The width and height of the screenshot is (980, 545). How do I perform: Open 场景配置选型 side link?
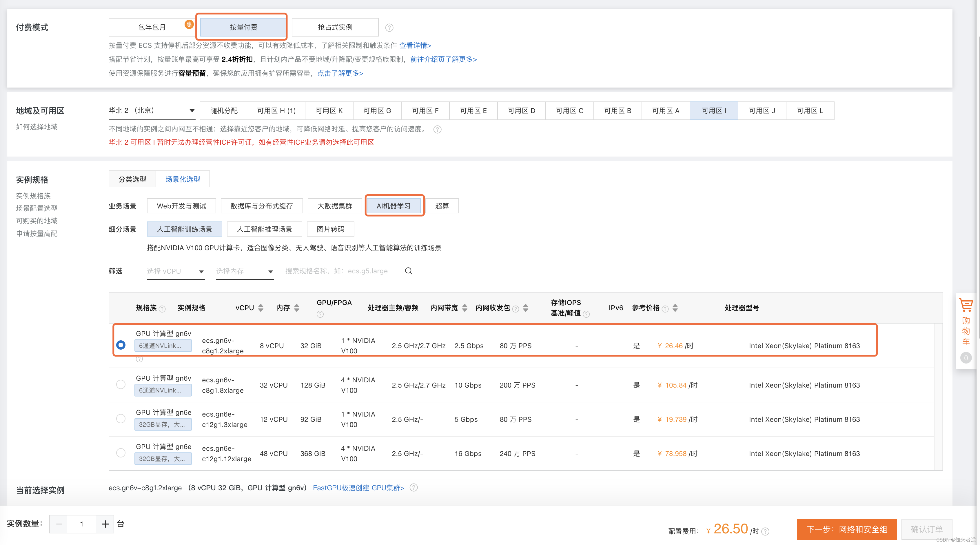click(x=37, y=208)
